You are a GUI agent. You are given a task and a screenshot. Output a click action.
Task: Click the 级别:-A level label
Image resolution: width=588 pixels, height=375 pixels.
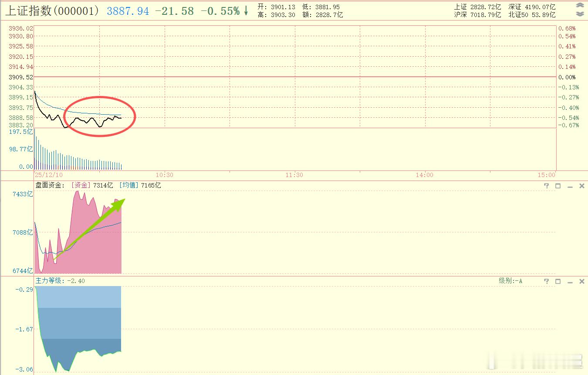[x=510, y=281]
